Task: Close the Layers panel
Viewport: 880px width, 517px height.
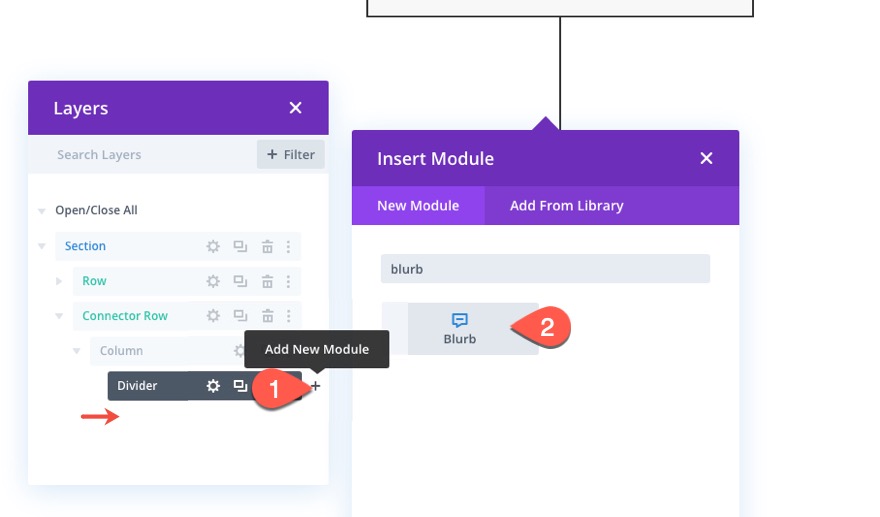Action: click(295, 108)
